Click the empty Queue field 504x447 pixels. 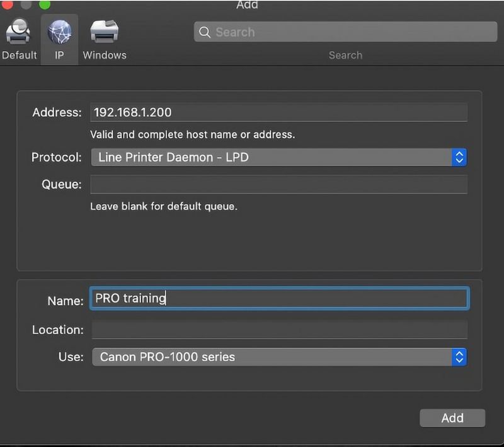click(x=279, y=184)
